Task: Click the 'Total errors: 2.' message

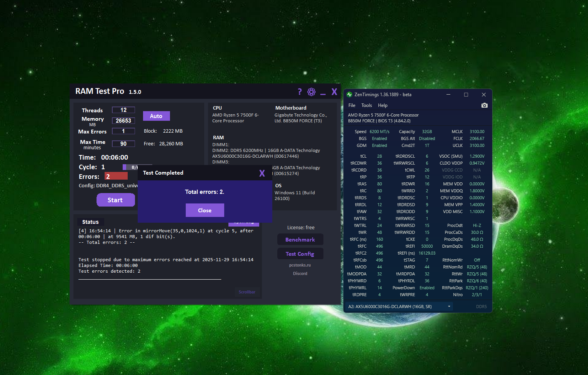Action: (x=205, y=192)
